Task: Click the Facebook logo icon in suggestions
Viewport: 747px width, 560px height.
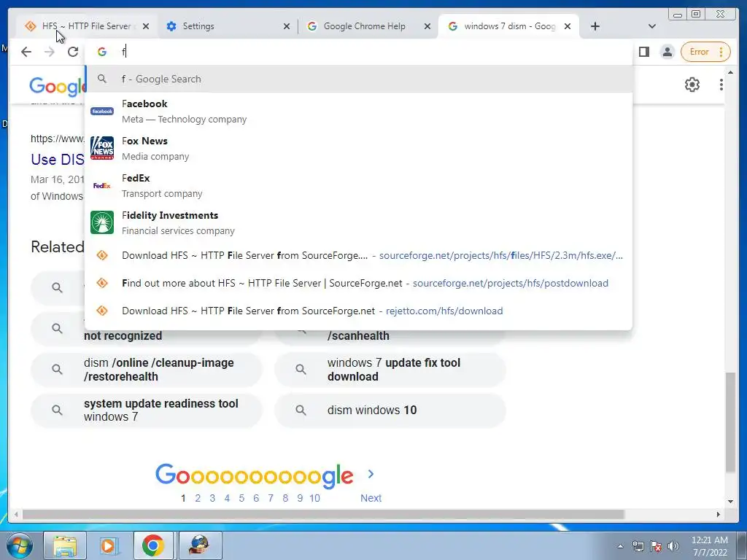Action: (102, 111)
